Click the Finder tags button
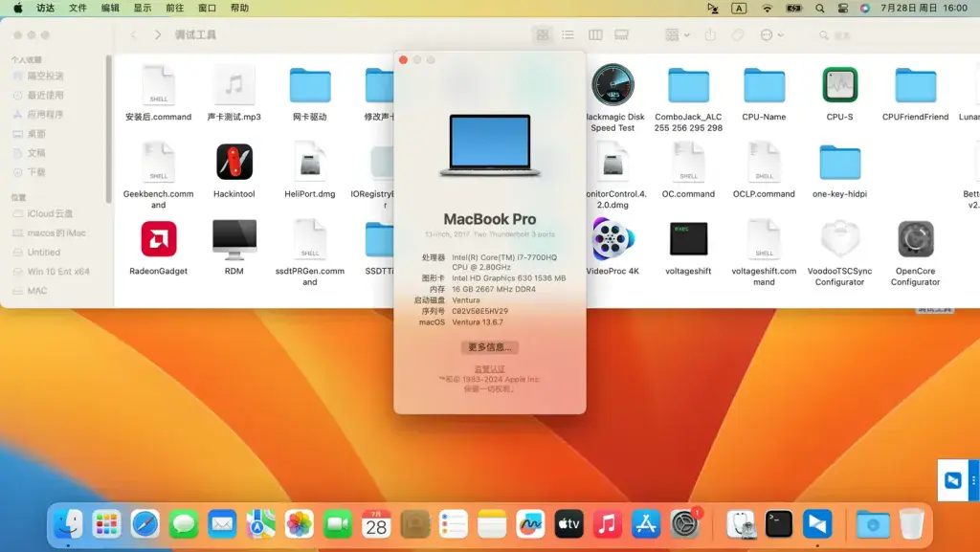Screen dimensions: 980x552 738,35
